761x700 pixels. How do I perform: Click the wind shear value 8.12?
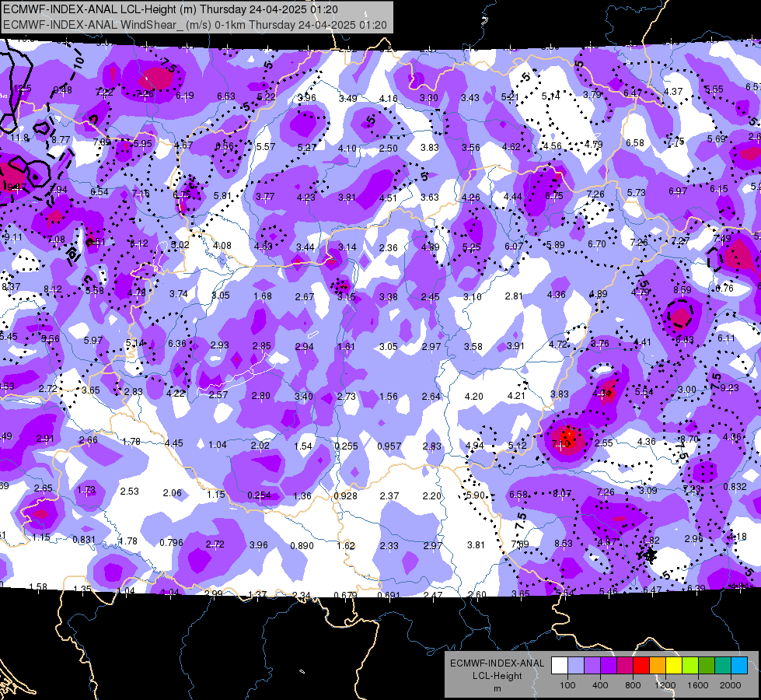click(52, 289)
